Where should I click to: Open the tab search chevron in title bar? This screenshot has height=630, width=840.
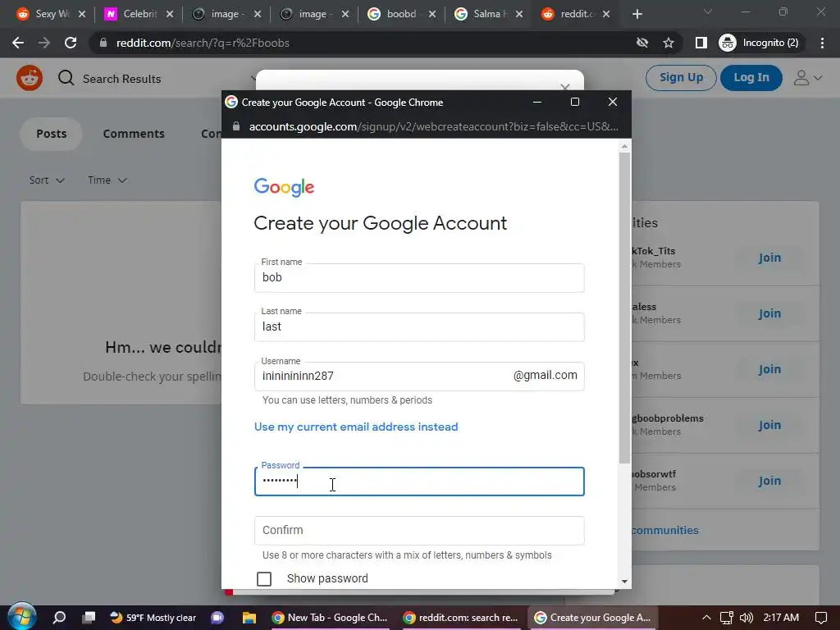pyautogui.click(x=708, y=11)
